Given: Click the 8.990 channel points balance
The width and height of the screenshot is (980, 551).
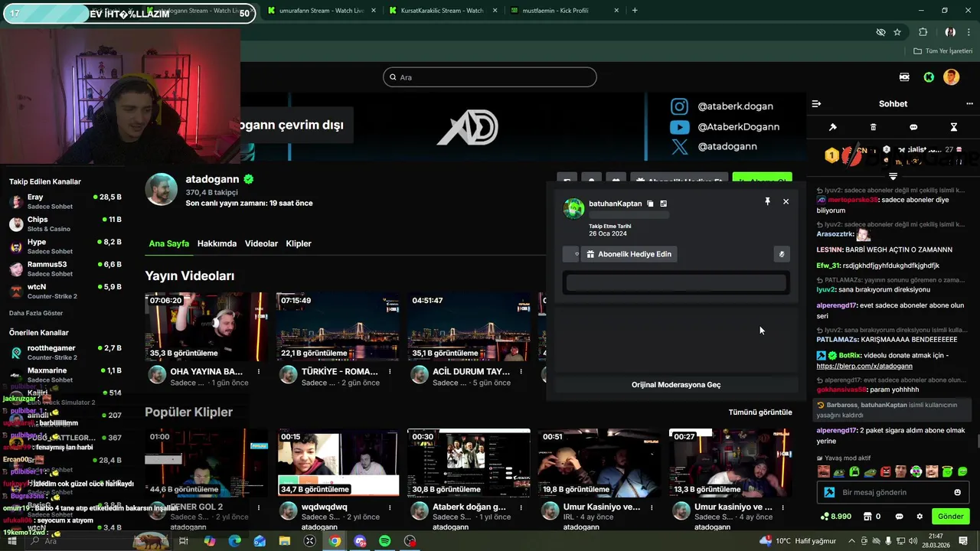Looking at the screenshot, I should tap(836, 517).
